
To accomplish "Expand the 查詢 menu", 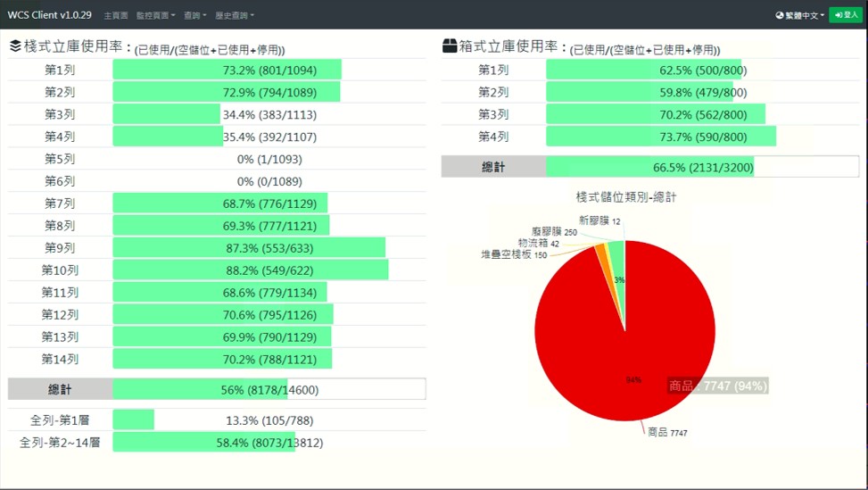I will (194, 15).
